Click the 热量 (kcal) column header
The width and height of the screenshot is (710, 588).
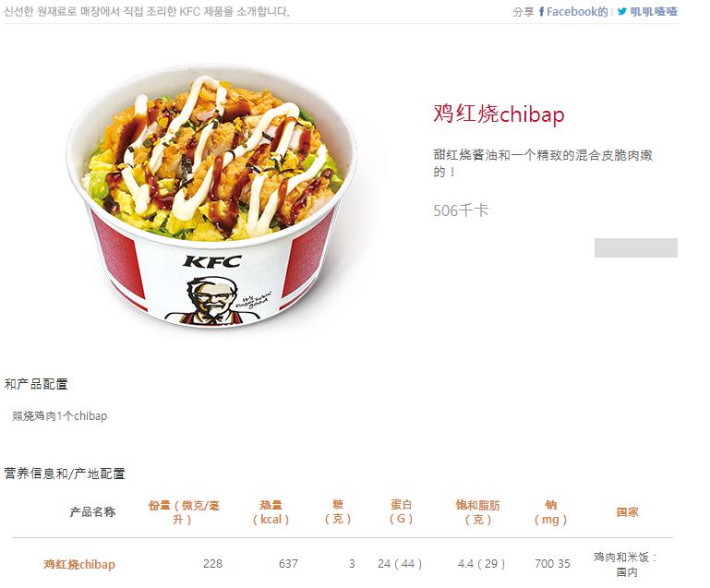pos(271,512)
